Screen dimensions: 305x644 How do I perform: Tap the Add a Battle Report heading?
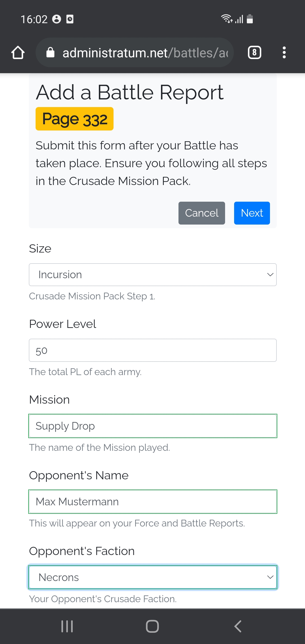coord(130,92)
